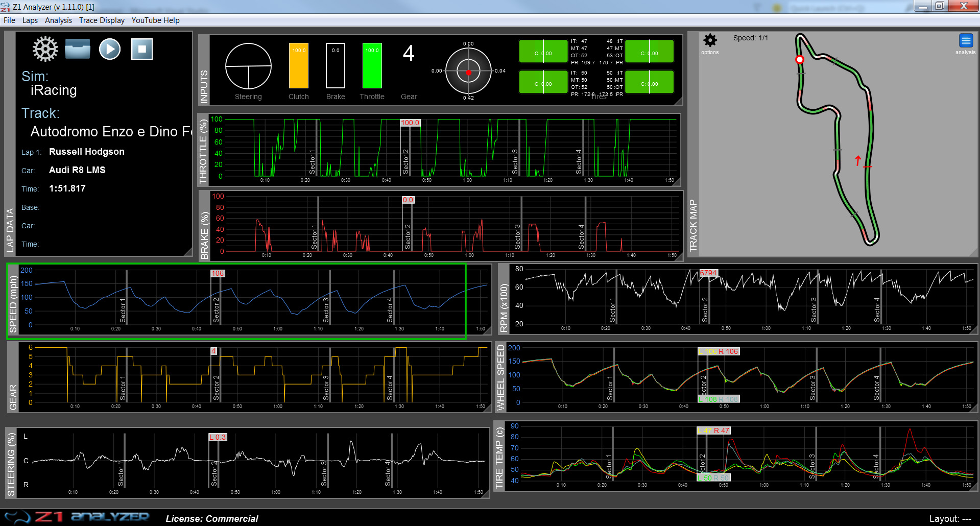This screenshot has height=526, width=980.
Task: Click the TRACK MAP panel label
Action: pyautogui.click(x=693, y=225)
